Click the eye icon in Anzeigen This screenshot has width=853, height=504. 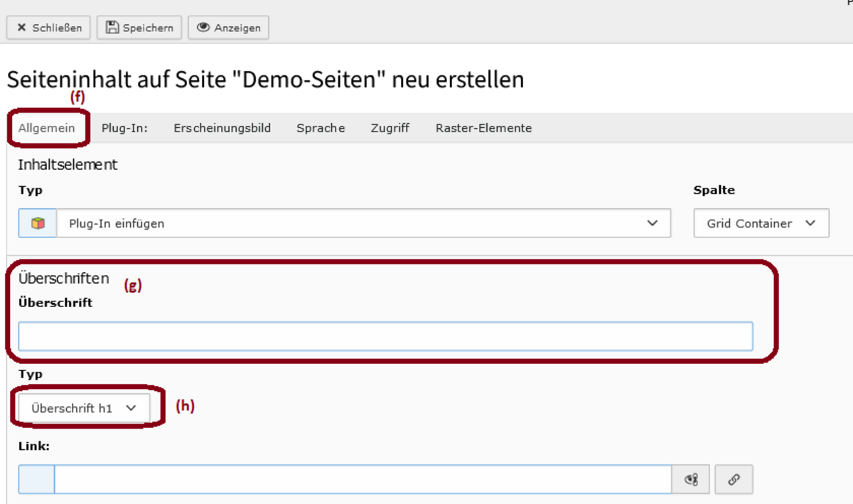coord(203,28)
